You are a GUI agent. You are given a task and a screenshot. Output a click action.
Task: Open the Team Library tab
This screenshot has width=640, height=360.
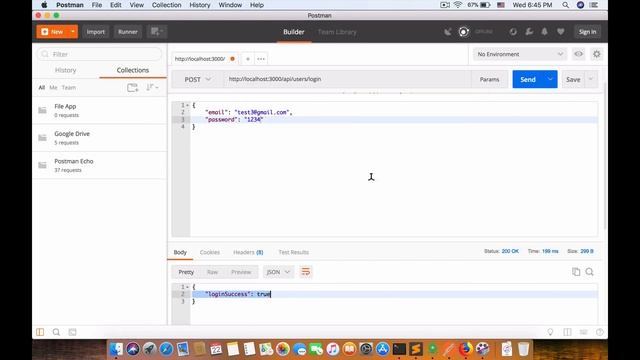(337, 32)
